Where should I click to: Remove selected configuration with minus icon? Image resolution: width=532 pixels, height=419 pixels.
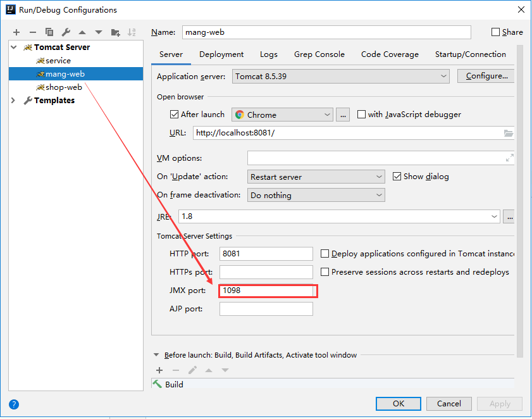[x=33, y=32]
